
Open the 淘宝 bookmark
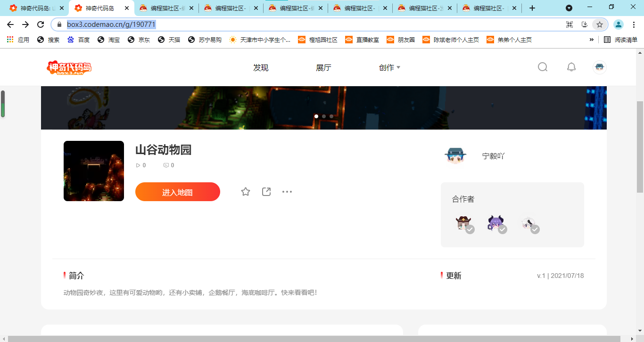coord(108,40)
